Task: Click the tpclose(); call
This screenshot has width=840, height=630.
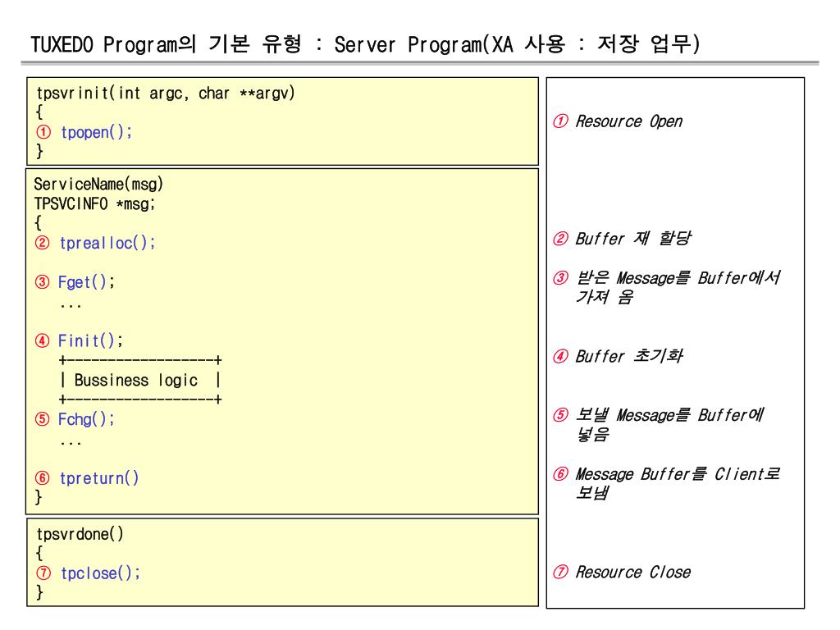Action: coord(101,573)
